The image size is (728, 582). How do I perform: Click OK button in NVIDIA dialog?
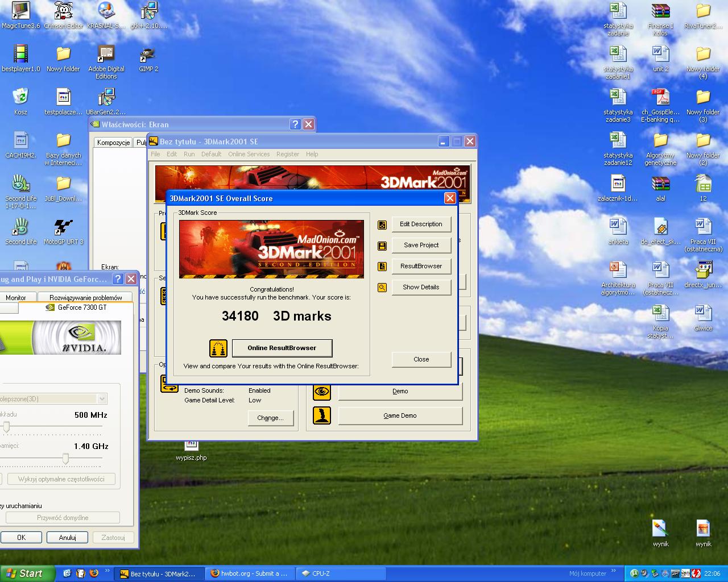coord(21,537)
